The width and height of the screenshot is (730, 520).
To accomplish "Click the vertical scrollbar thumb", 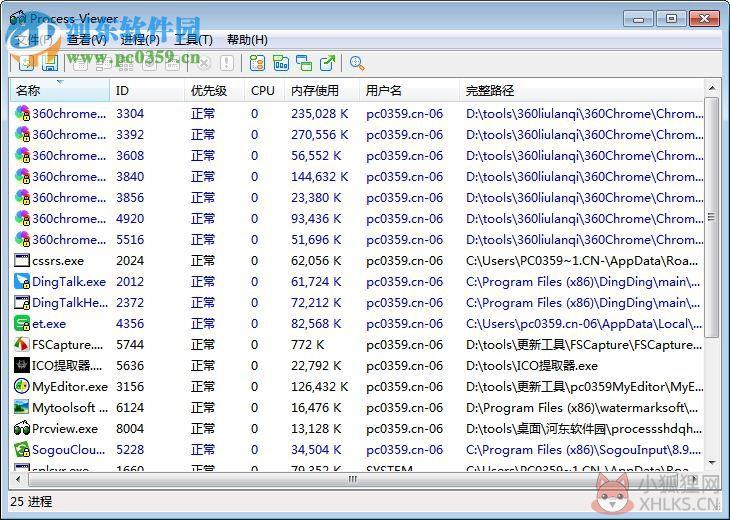I will click(x=712, y=217).
